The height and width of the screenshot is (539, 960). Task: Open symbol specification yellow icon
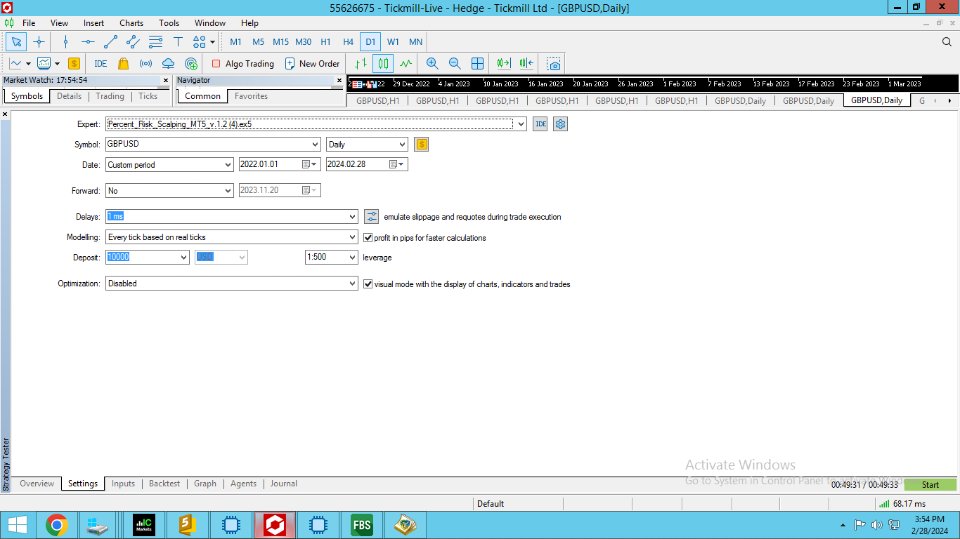tap(421, 145)
